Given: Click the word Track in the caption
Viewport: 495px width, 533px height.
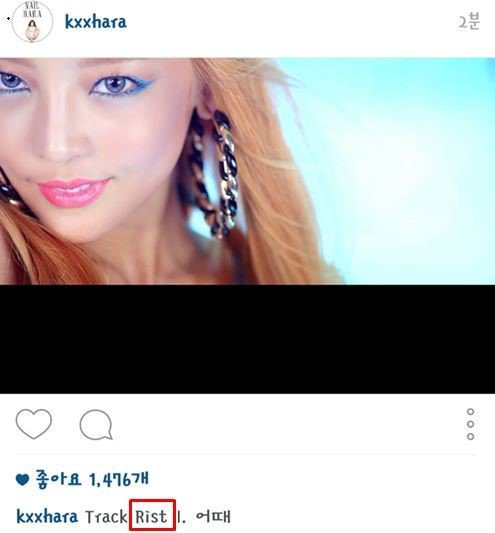Looking at the screenshot, I should [106, 517].
